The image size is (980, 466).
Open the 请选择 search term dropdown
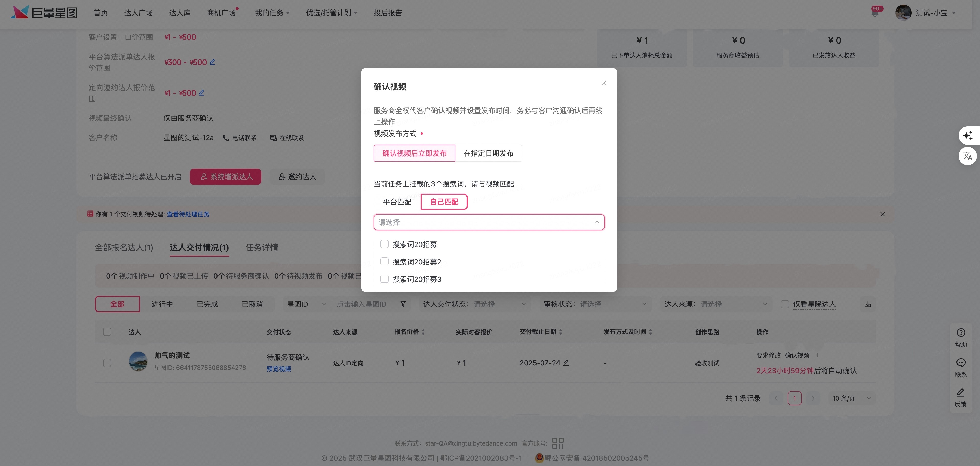489,222
